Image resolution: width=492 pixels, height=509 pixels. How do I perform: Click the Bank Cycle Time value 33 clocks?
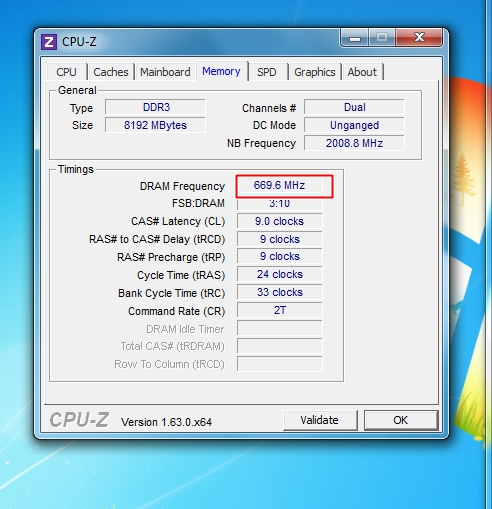pos(280,292)
